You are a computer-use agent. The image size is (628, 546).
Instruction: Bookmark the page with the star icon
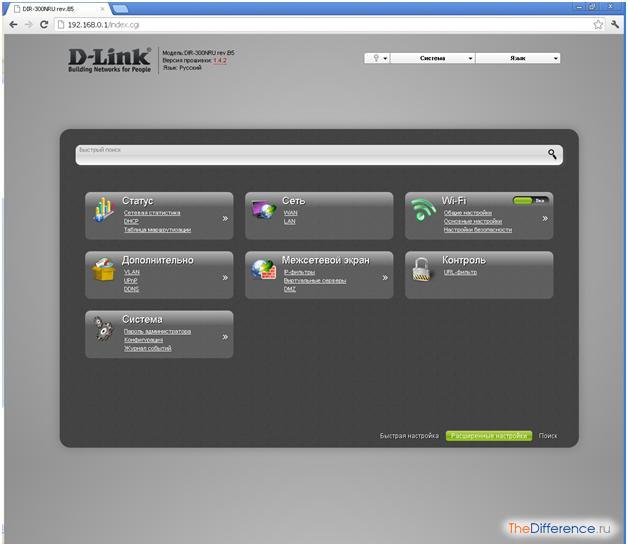tap(598, 25)
